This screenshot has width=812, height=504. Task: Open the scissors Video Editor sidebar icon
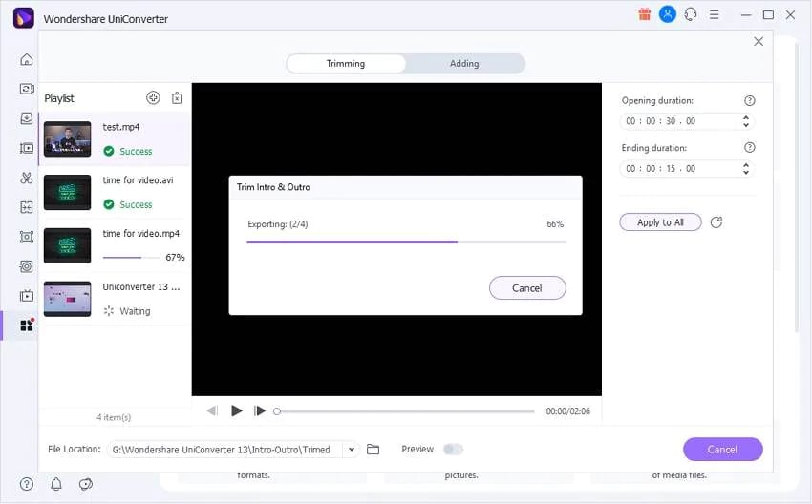[x=27, y=178]
